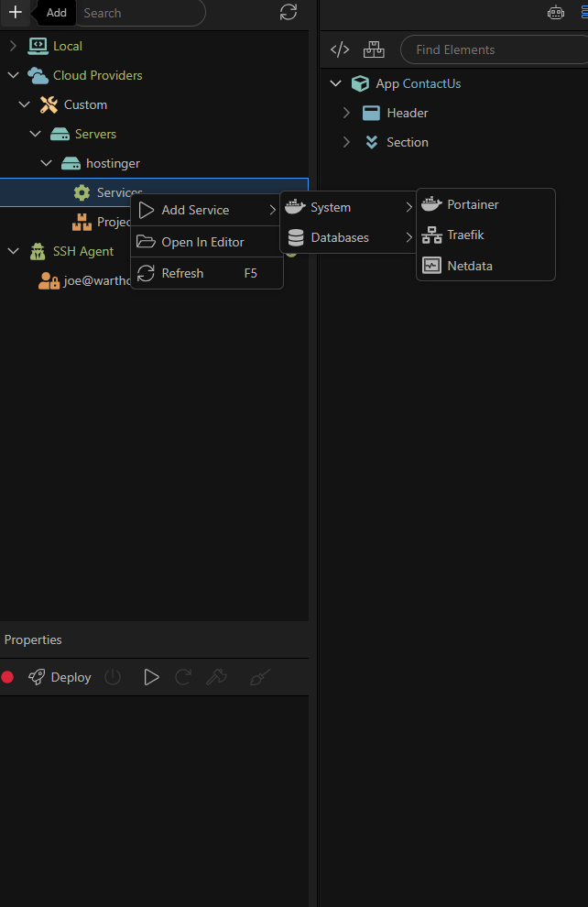Click the robot assistant icon
This screenshot has width=588, height=907.
point(556,12)
